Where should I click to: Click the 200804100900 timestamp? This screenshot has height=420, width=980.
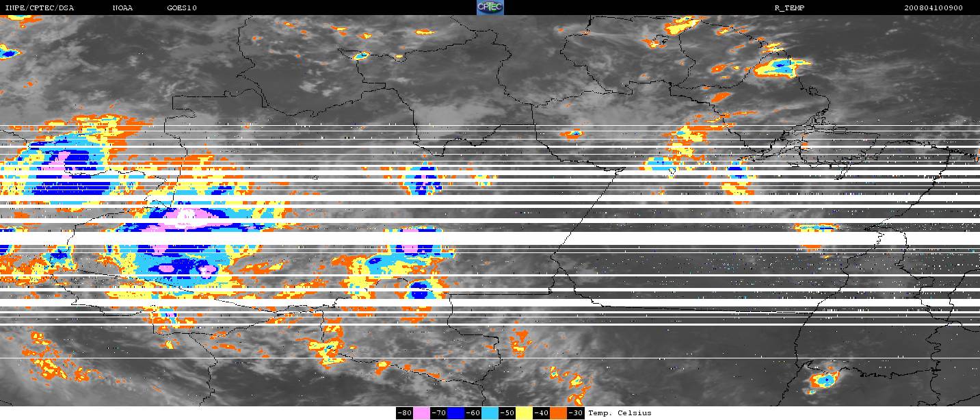point(933,8)
